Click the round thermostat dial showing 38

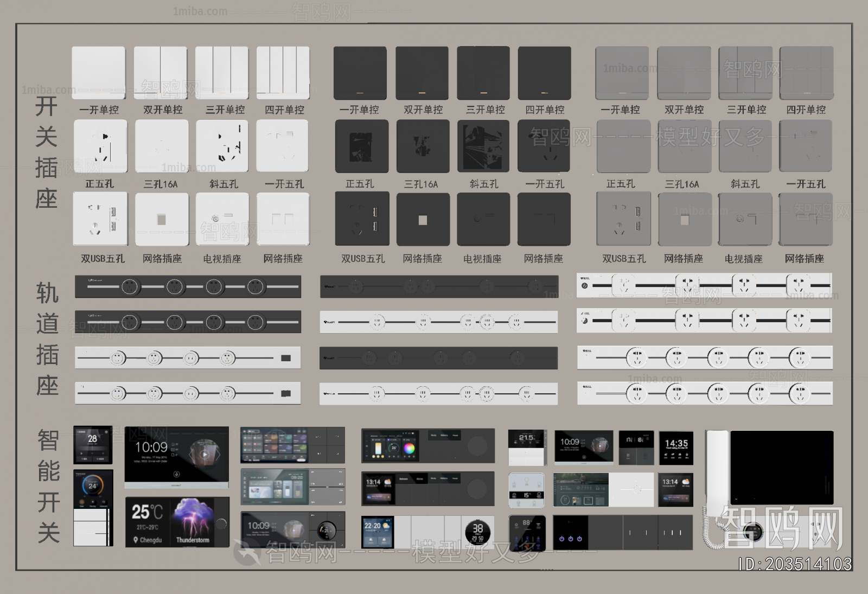tap(477, 532)
